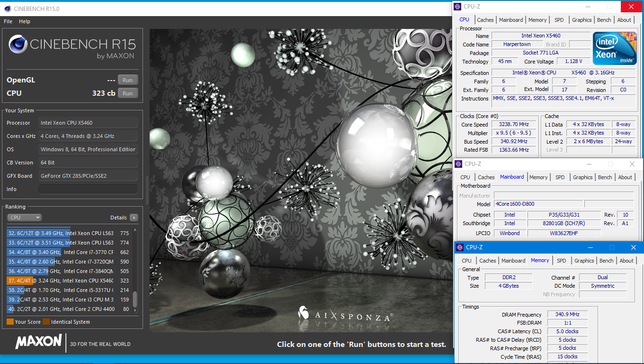644x364 pixels.
Task: Open CPU tab in middle CPU-Z window
Action: tap(465, 177)
